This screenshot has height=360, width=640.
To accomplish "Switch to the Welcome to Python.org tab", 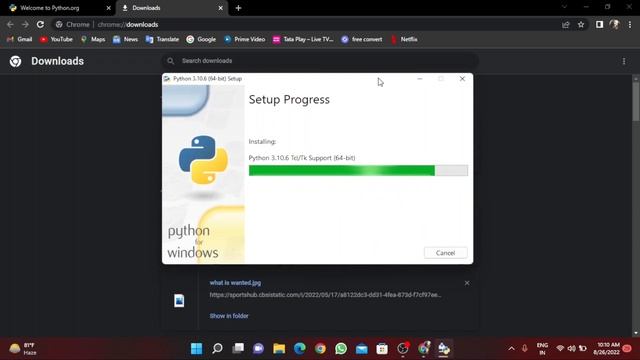I will [50, 8].
